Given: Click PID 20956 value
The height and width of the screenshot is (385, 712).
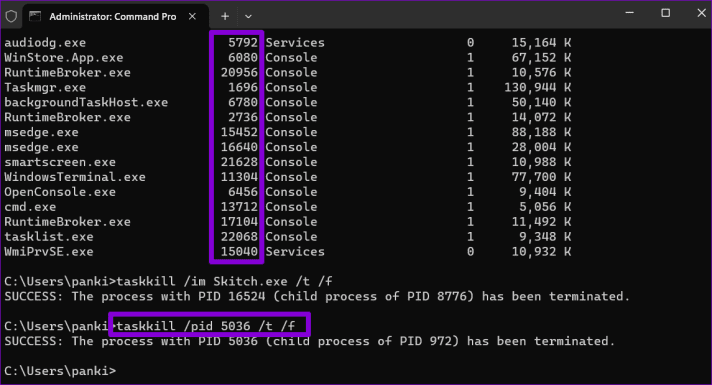Looking at the screenshot, I should coord(239,73).
